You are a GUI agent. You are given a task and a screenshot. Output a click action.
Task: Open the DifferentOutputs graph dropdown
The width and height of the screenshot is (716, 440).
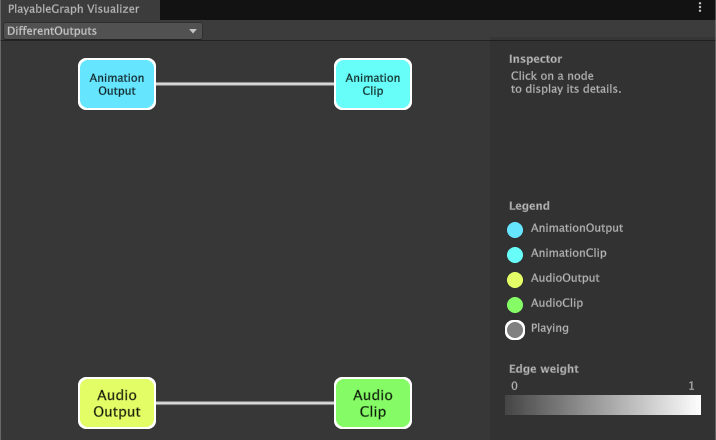102,31
